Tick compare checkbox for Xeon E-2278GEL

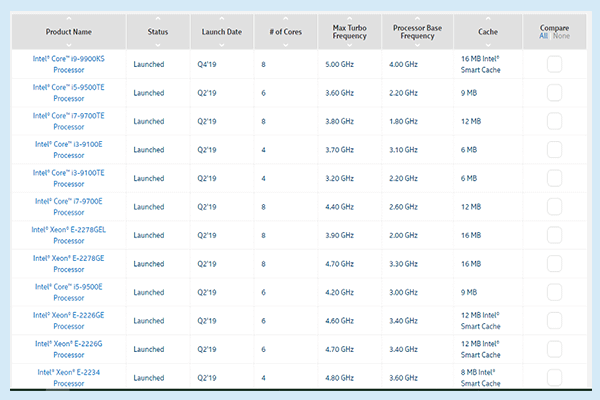[x=554, y=236]
